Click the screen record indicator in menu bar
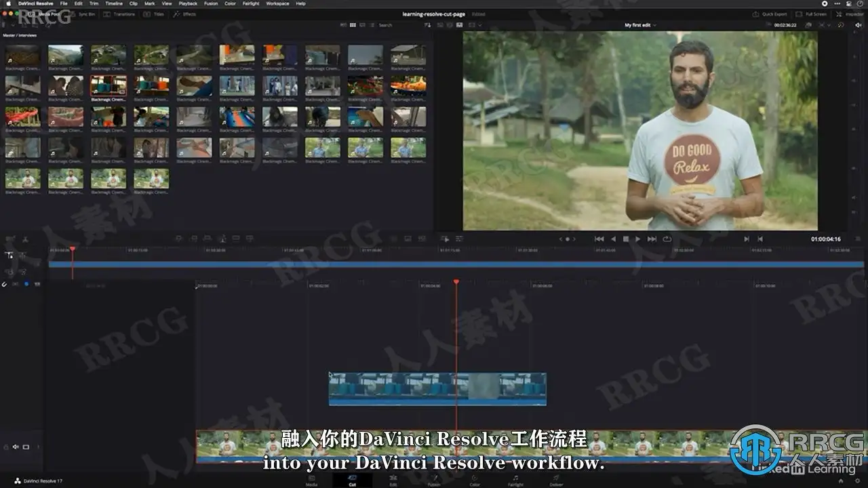This screenshot has height=488, width=868. click(825, 3)
